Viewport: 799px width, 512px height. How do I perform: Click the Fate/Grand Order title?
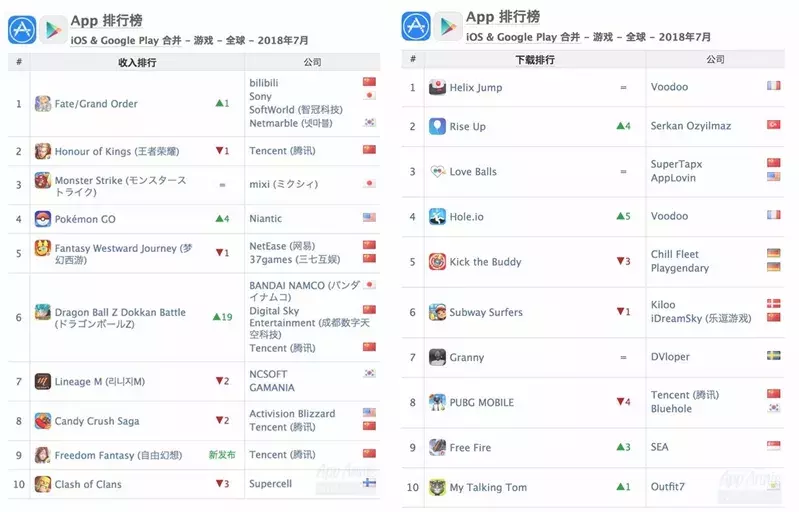[x=96, y=103]
